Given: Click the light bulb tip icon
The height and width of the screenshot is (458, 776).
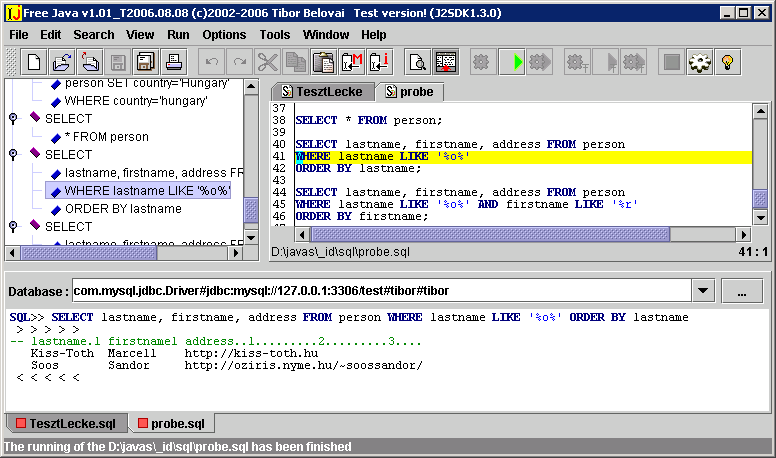Looking at the screenshot, I should tap(729, 62).
